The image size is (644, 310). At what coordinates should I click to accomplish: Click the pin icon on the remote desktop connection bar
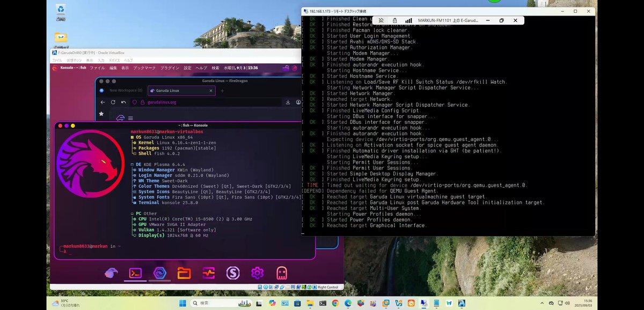tap(380, 20)
